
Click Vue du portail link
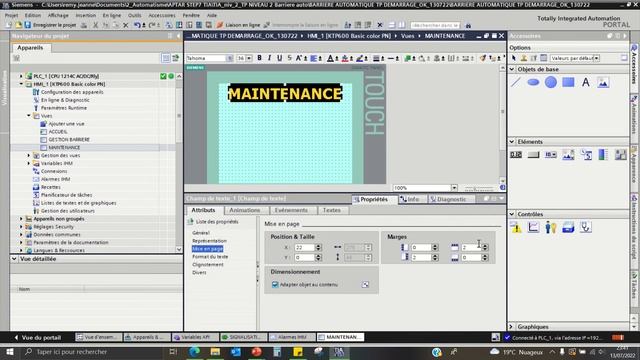(38, 338)
